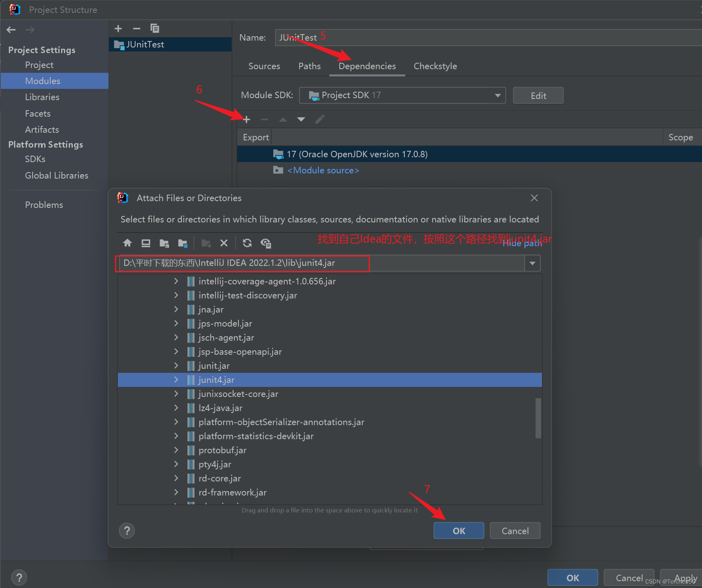Go to desktop directory icon
Image resolution: width=702 pixels, height=588 pixels.
146,243
